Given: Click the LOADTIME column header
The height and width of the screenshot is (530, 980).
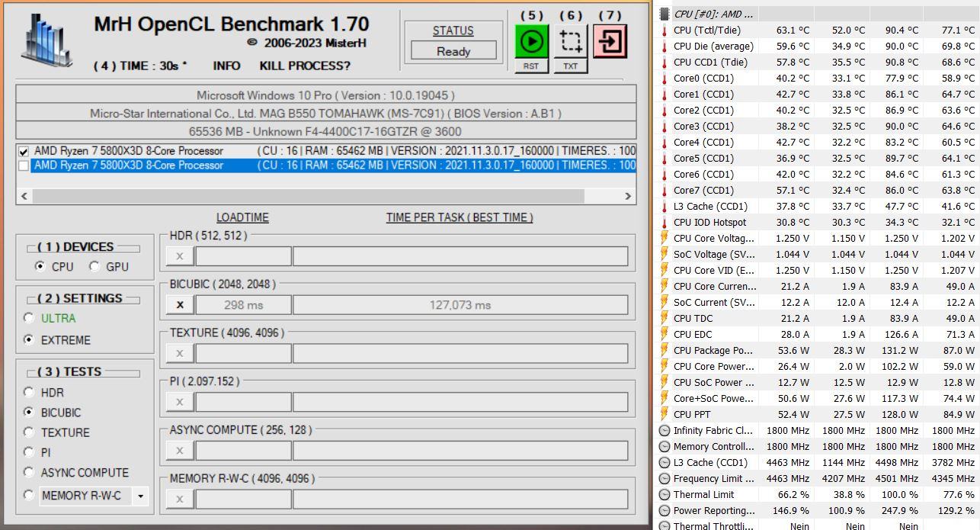Looking at the screenshot, I should [242, 217].
